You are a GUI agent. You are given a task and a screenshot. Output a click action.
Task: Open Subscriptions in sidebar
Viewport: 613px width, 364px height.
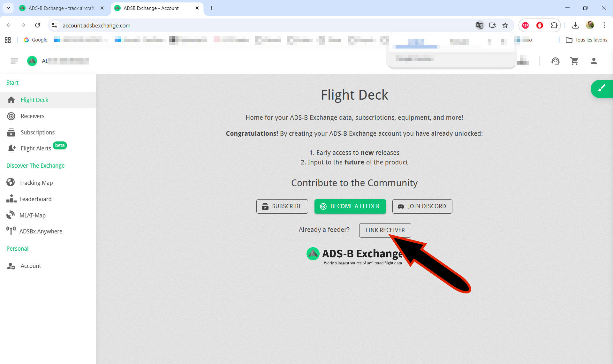pos(48,132)
